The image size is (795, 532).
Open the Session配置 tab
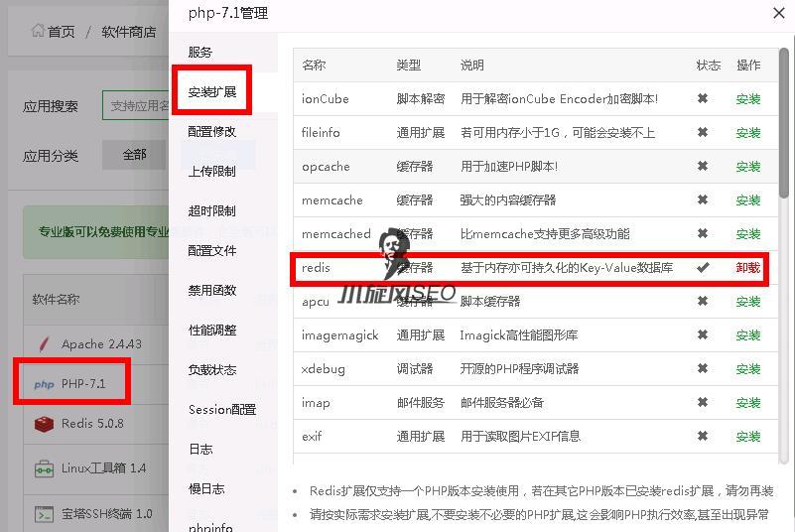222,409
